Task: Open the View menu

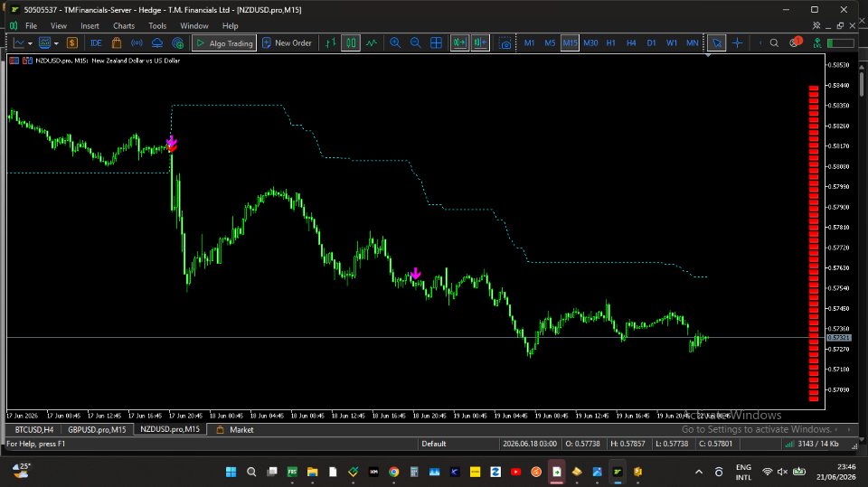Action: [59, 25]
